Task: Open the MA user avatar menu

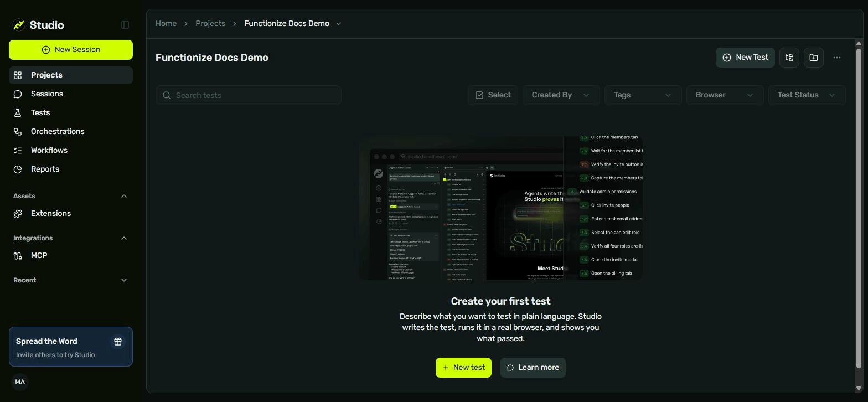Action: (20, 382)
